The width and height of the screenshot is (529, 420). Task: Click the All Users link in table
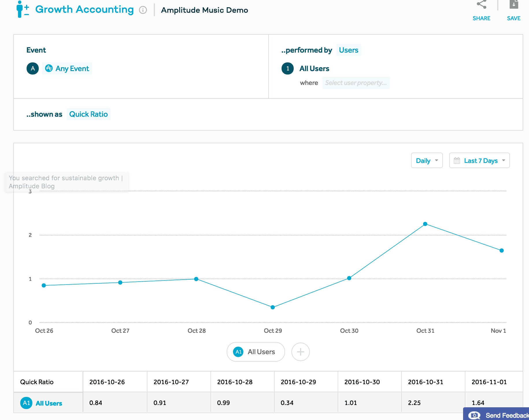tap(49, 403)
